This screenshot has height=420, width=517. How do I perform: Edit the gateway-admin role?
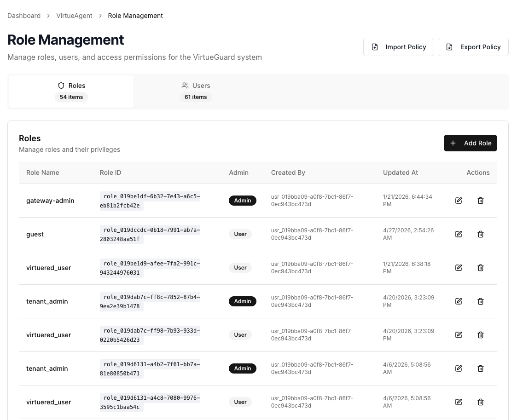pos(459,201)
